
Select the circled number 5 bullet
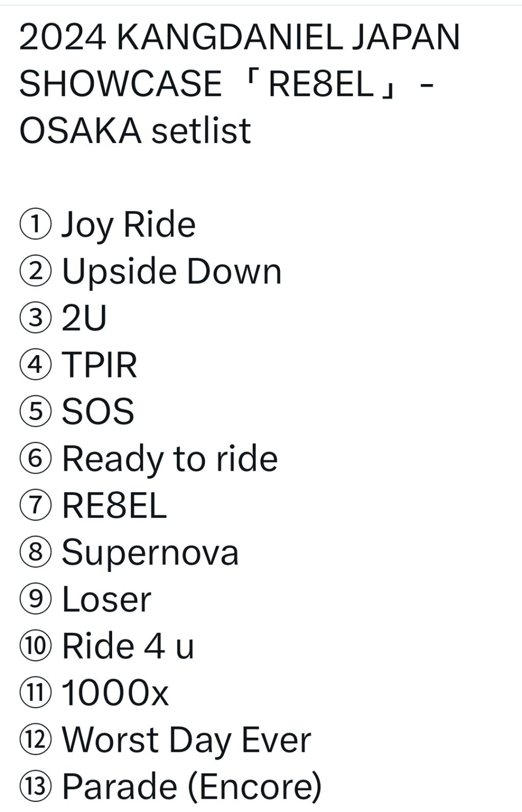[x=35, y=412]
